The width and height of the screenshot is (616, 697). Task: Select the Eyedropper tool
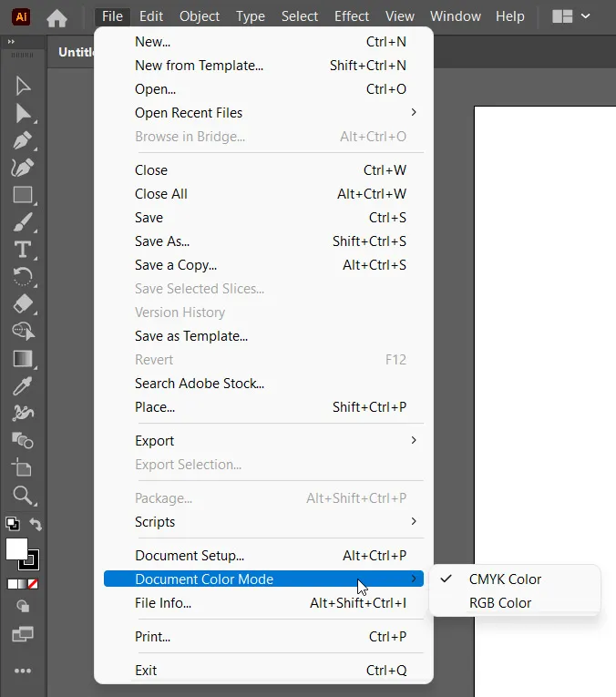point(23,385)
